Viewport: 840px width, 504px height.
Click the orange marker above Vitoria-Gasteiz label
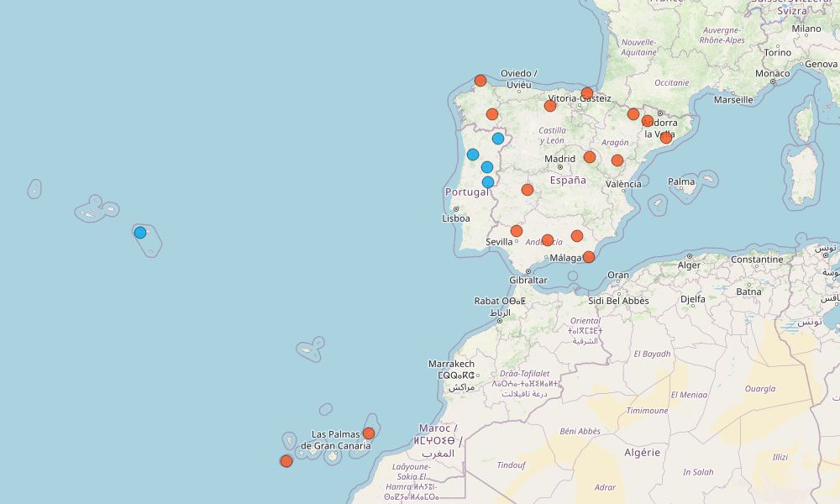coord(587,93)
